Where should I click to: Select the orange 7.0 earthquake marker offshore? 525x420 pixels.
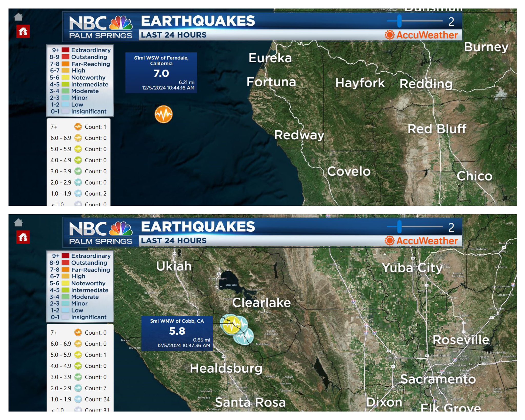(x=164, y=114)
